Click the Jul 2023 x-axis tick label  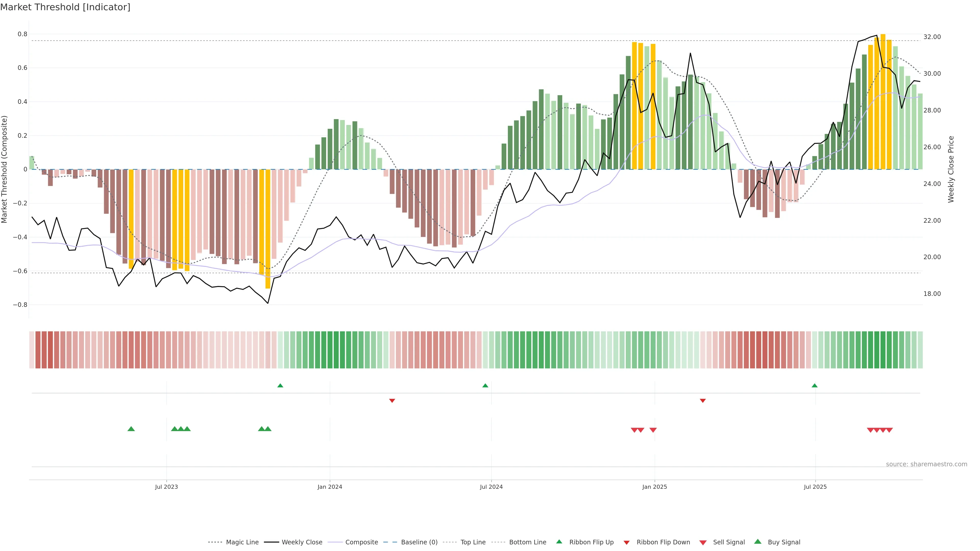166,487
